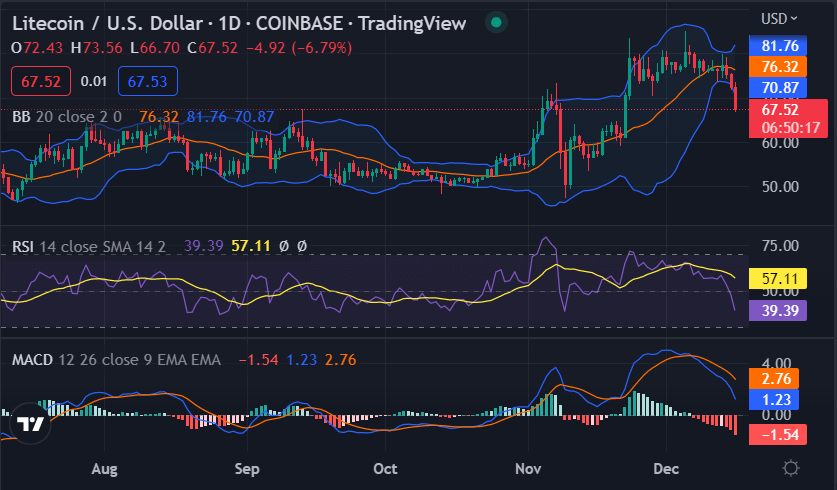Click the red sell price 67.52 button
Image resolution: width=837 pixels, height=490 pixels.
[x=41, y=81]
